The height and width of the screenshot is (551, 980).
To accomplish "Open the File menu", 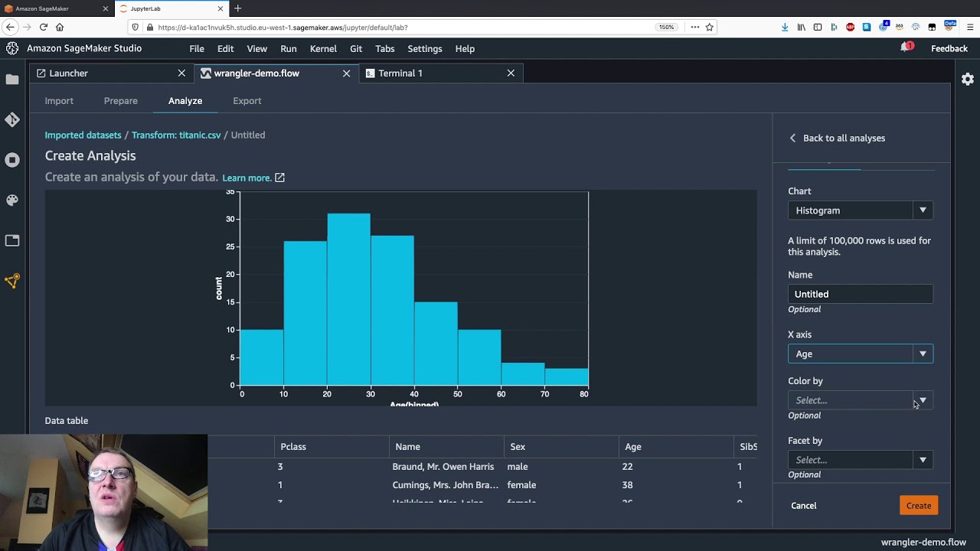I will pos(197,49).
